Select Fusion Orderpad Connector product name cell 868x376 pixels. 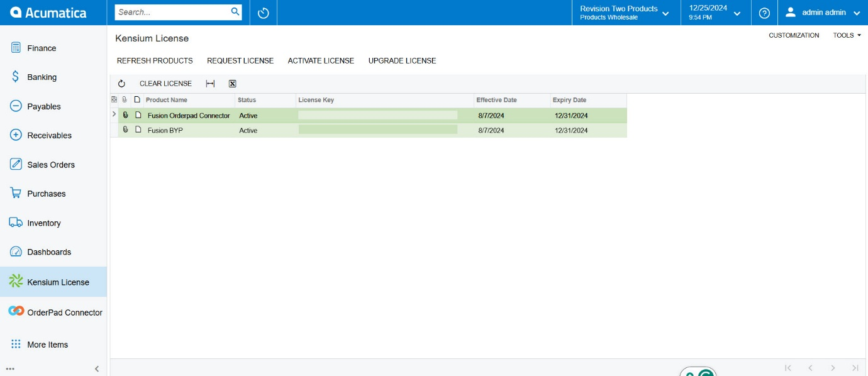coord(189,116)
